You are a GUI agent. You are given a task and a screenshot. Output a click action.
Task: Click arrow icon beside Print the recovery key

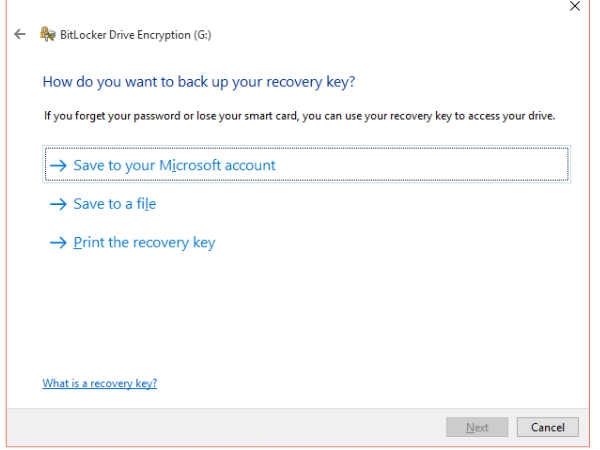[x=58, y=243]
